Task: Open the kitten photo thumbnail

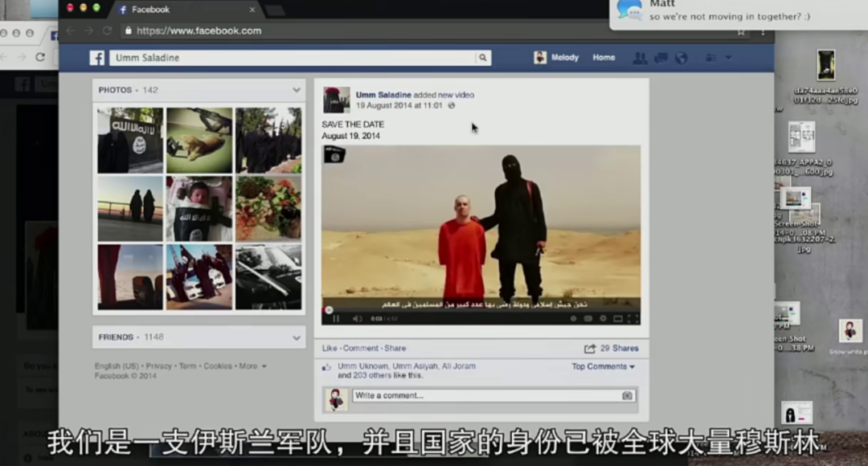Action: pos(199,141)
